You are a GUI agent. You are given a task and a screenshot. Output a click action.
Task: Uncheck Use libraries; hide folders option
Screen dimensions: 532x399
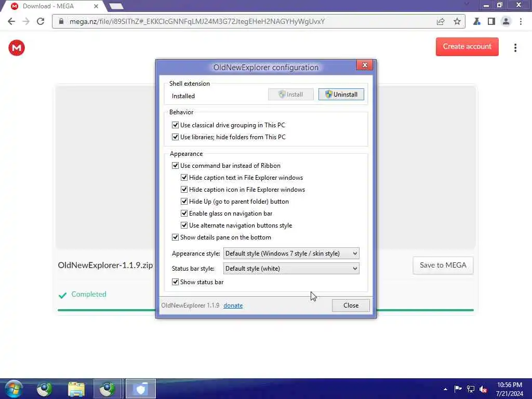[x=175, y=137]
